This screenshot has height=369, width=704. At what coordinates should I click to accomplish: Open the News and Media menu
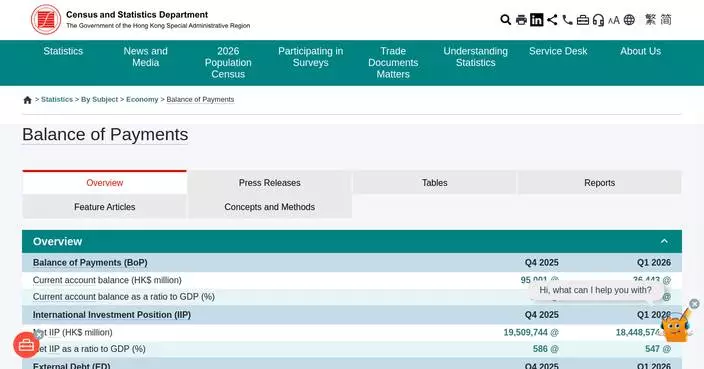(x=145, y=57)
